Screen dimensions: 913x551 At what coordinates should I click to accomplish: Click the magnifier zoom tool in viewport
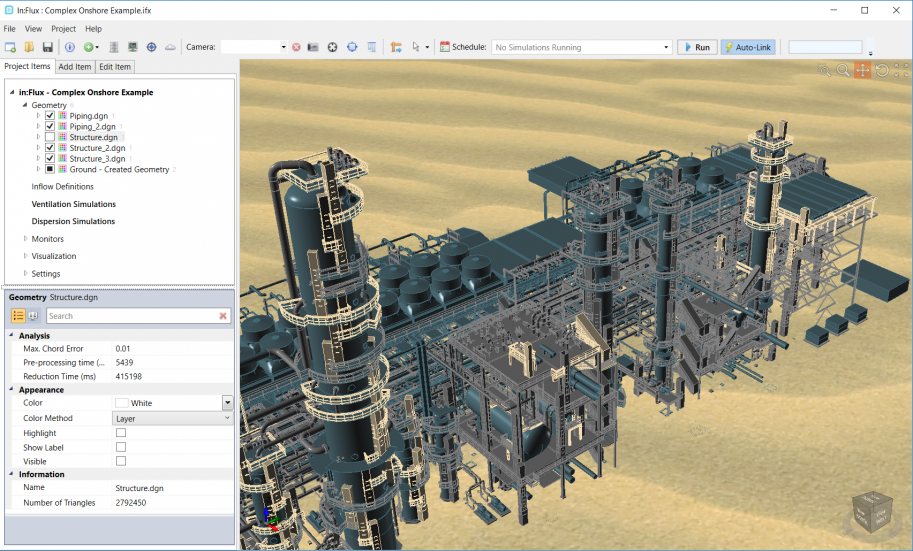click(x=843, y=70)
